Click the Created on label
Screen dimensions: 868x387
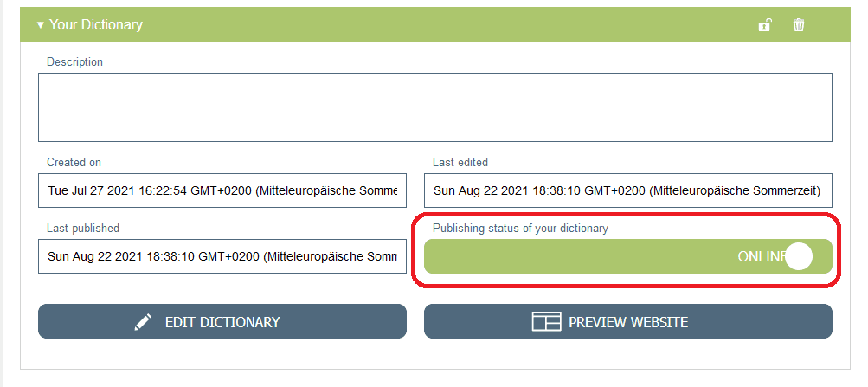pos(74,162)
